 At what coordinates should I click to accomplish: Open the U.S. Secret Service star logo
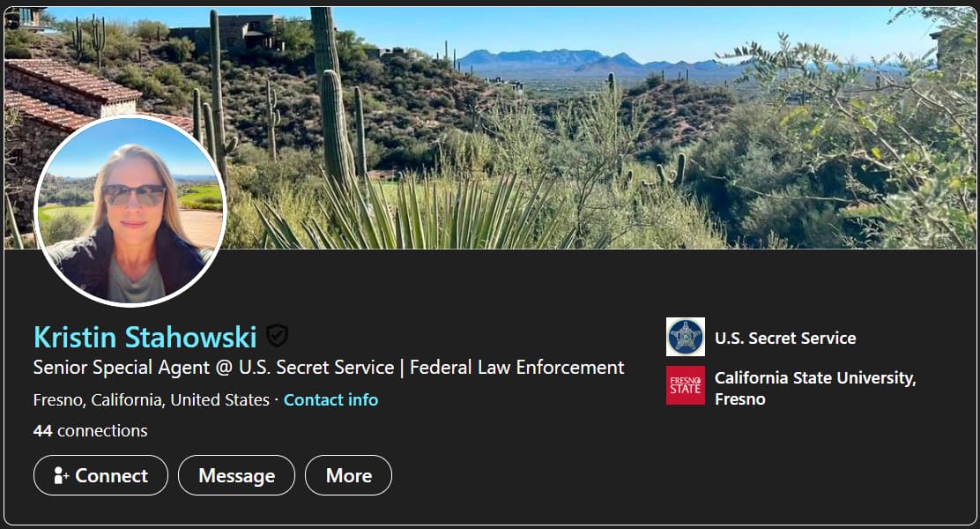click(685, 337)
